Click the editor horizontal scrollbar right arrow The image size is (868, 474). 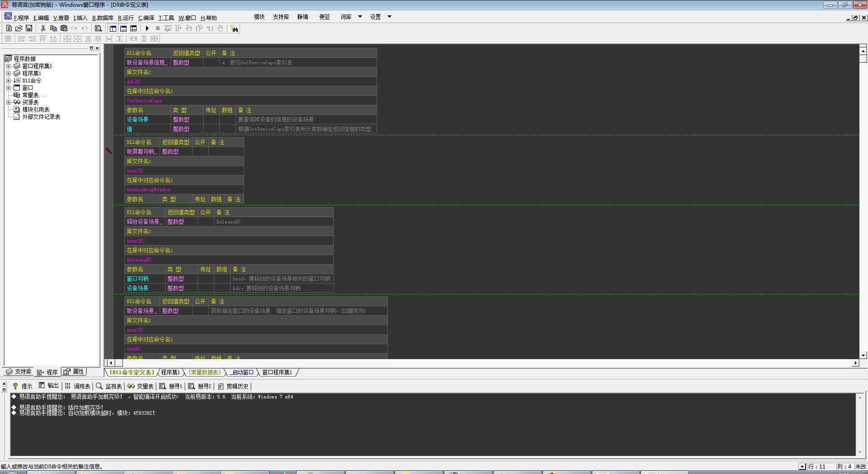click(855, 363)
